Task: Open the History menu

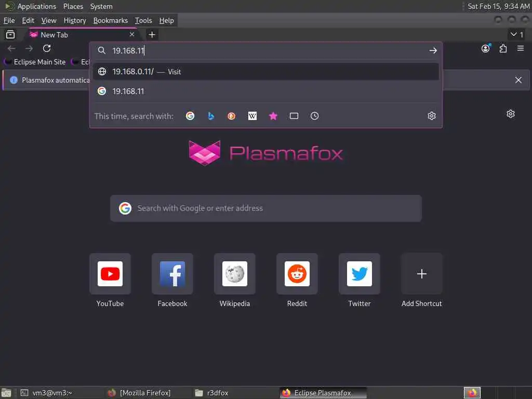Action: (x=75, y=20)
